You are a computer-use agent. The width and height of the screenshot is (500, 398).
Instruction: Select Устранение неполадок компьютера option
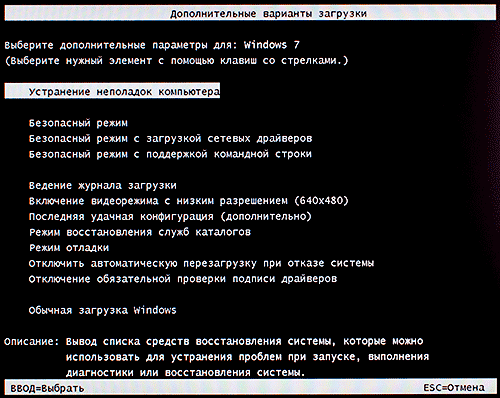112,91
